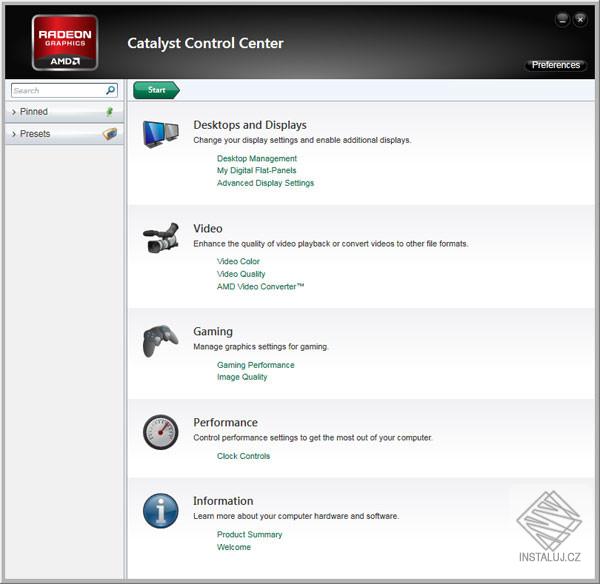Click the search magnifier icon
600x584 pixels.
(x=110, y=90)
